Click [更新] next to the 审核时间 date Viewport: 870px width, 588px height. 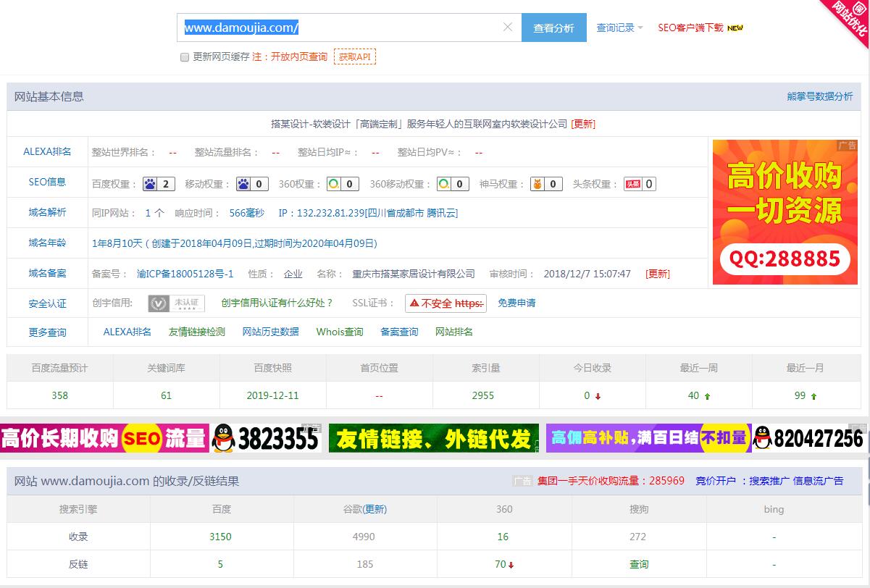tap(658, 274)
